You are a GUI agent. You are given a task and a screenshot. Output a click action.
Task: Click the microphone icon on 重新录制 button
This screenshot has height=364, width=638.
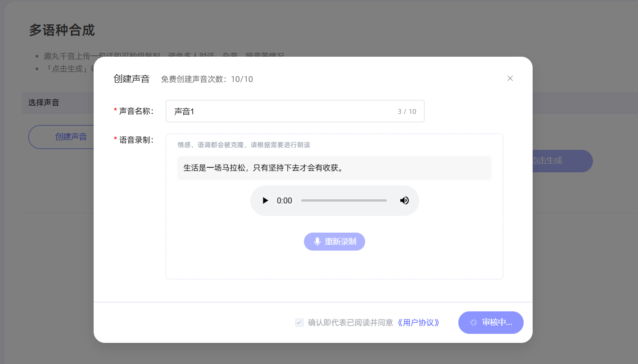click(317, 241)
